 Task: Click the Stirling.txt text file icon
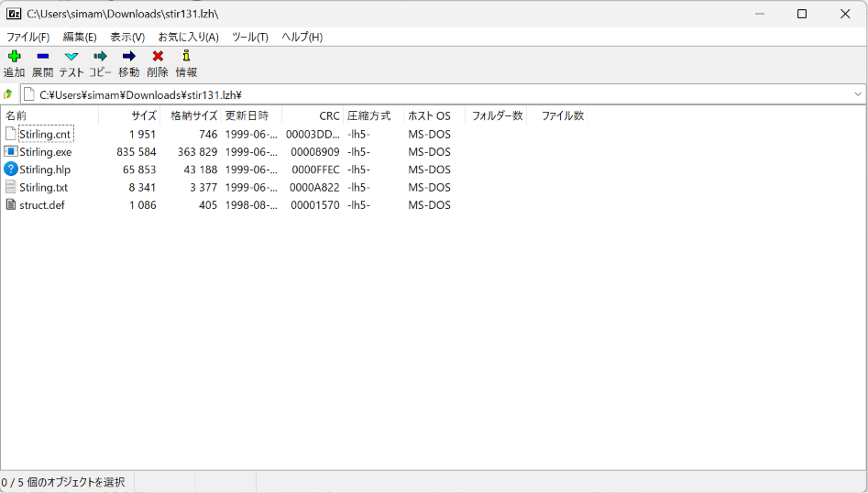[x=10, y=186]
